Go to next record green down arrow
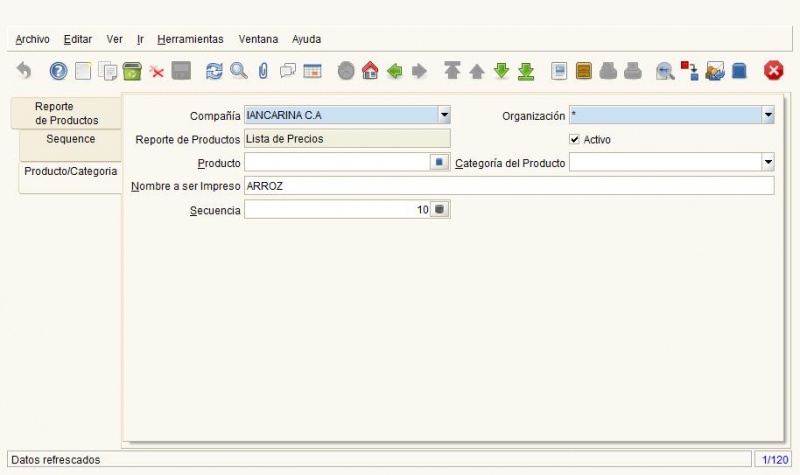This screenshot has width=800, height=475. pyautogui.click(x=502, y=70)
